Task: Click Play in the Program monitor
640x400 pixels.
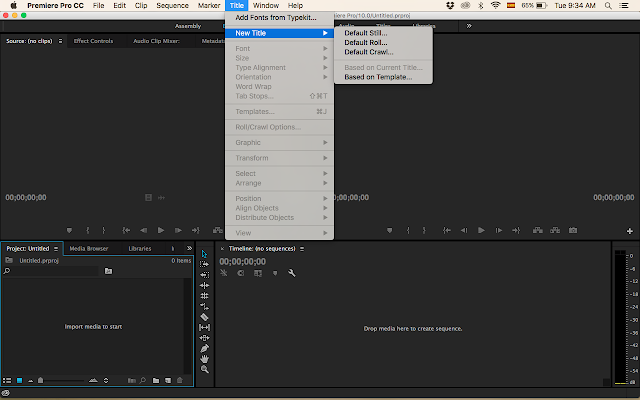Action: click(x=481, y=231)
